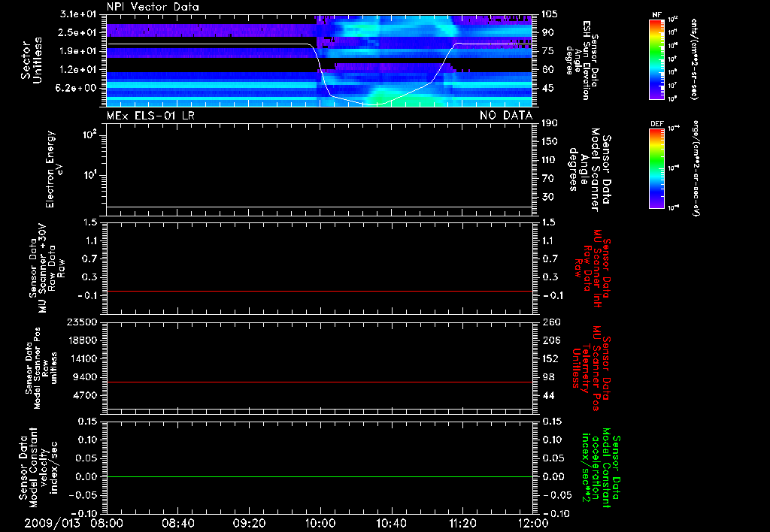Click the 12:00 time tick label
The height and width of the screenshot is (532, 770).
[533, 523]
